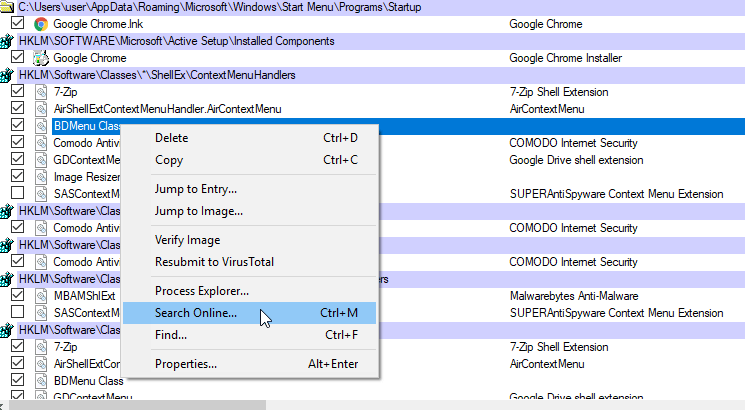Click the Chrome icon beside Google Chrome.lnk

(41, 24)
